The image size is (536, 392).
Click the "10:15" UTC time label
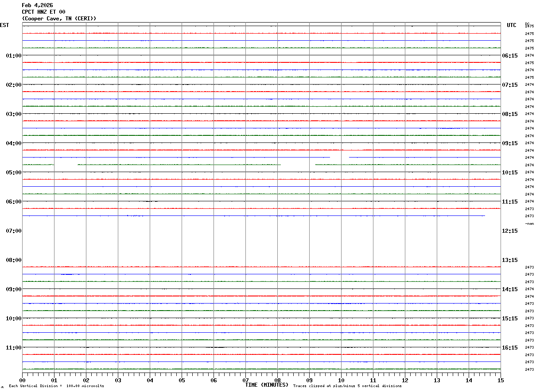(x=510, y=173)
